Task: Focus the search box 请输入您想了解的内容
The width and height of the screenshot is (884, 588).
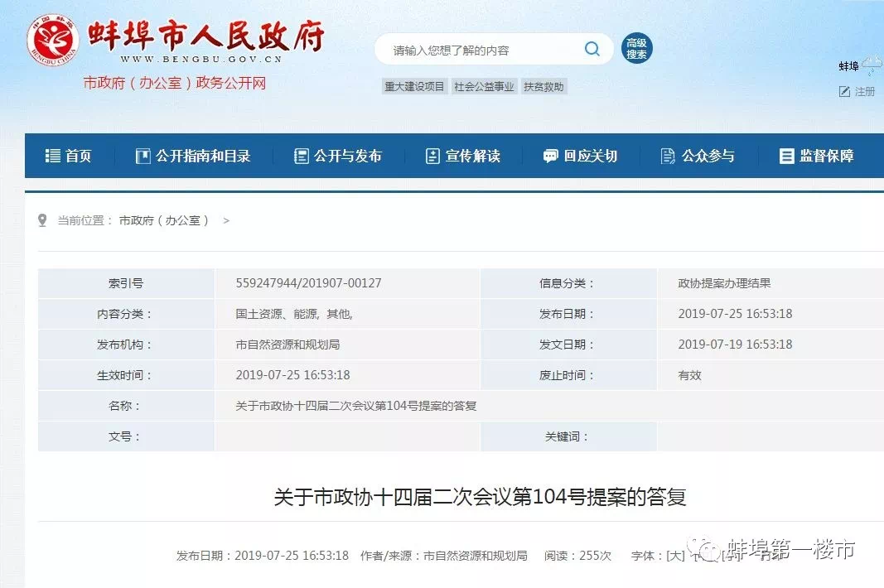Action: [493, 50]
